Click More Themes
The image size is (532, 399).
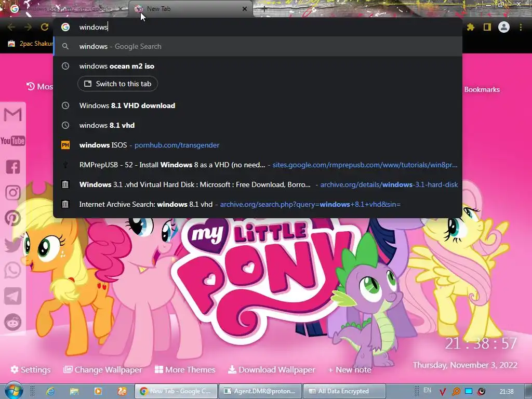tap(185, 369)
